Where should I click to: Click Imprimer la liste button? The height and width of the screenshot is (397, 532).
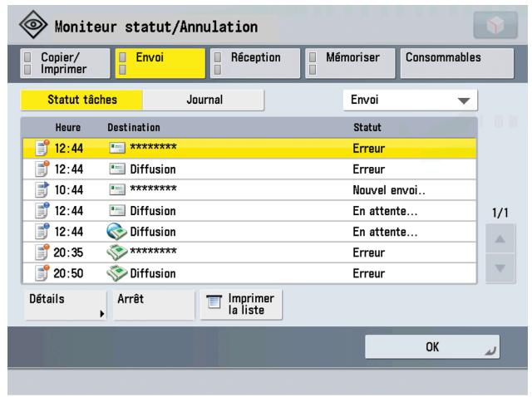coord(241,305)
